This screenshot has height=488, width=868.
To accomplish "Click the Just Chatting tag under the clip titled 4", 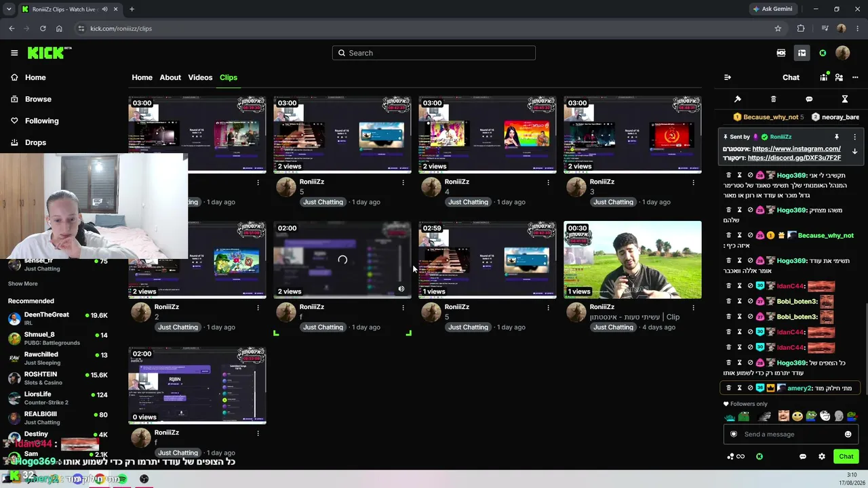I will tap(468, 202).
